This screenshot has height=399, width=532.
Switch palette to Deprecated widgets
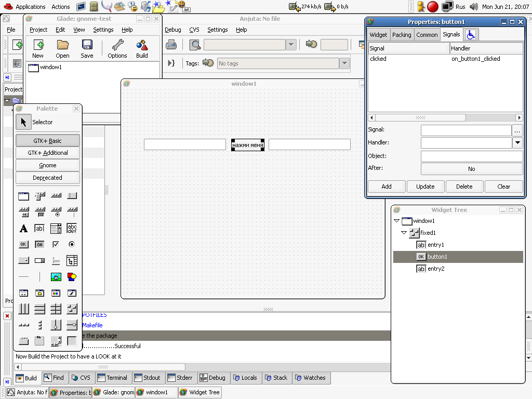(47, 178)
